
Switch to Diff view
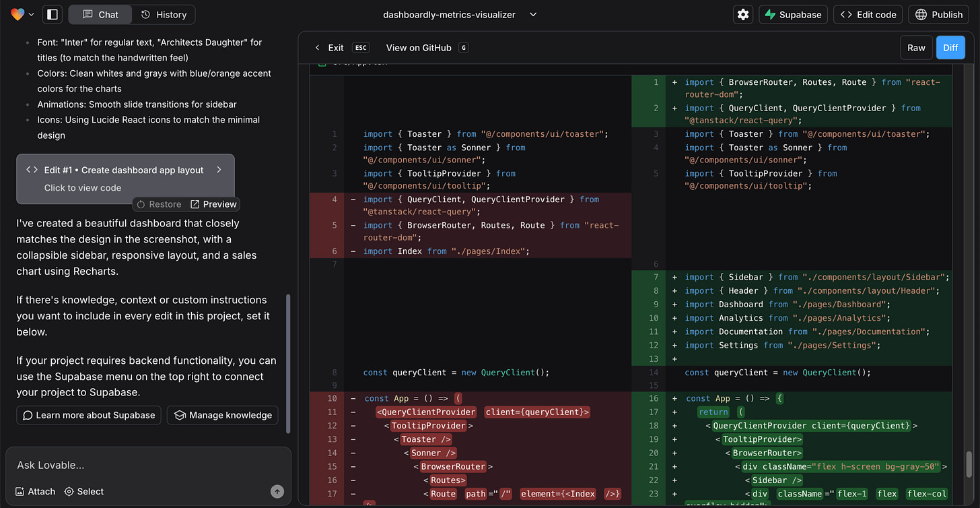pos(950,48)
